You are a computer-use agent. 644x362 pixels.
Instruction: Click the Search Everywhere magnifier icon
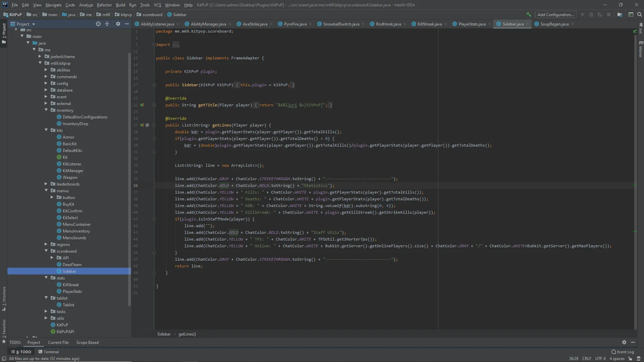click(x=639, y=14)
